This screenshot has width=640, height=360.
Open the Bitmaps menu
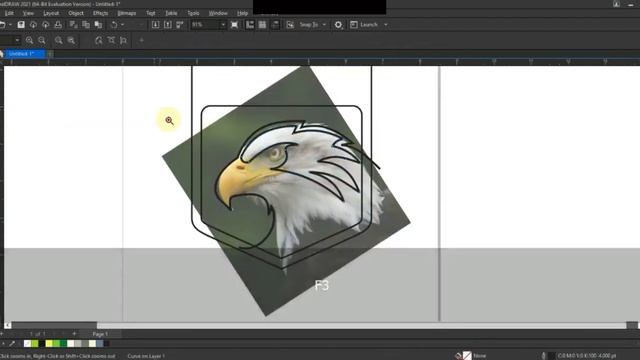(127, 13)
